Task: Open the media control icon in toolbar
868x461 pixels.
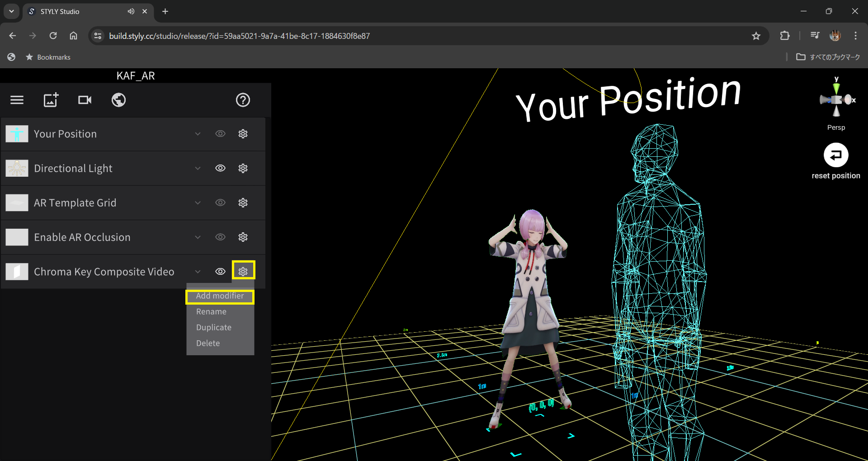Action: pyautogui.click(x=815, y=36)
